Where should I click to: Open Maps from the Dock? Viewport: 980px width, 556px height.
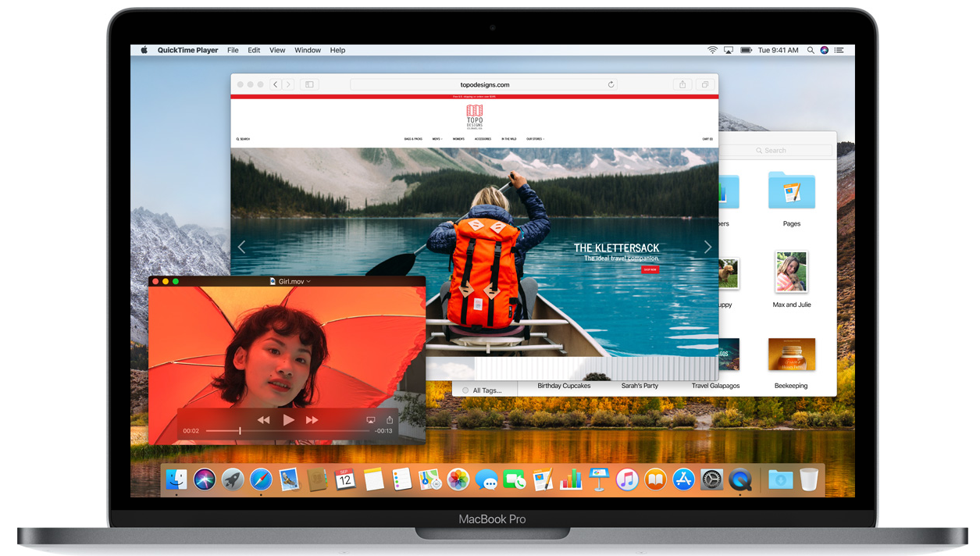[x=429, y=479]
